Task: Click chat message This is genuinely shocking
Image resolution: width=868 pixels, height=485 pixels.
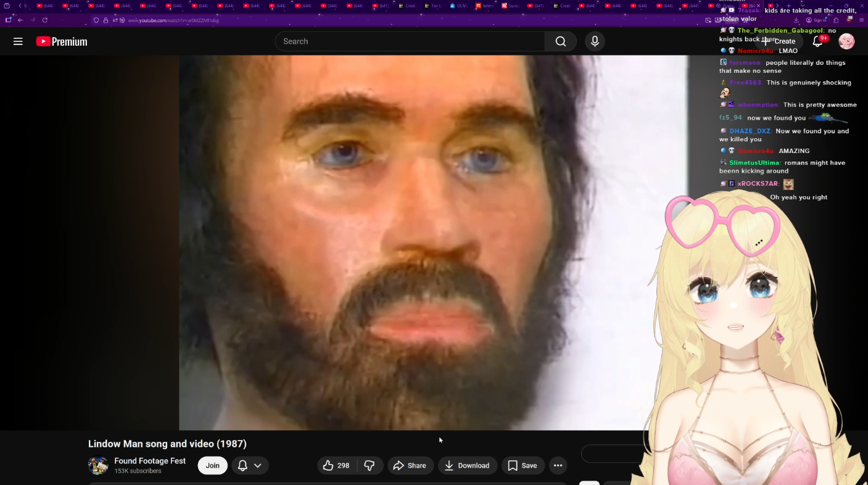Action: coord(809,83)
